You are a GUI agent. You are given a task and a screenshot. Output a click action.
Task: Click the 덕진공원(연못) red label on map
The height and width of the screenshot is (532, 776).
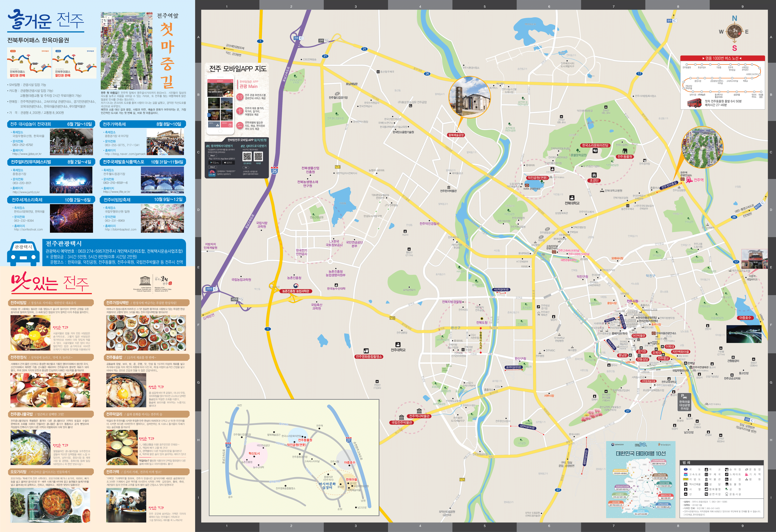(x=538, y=178)
